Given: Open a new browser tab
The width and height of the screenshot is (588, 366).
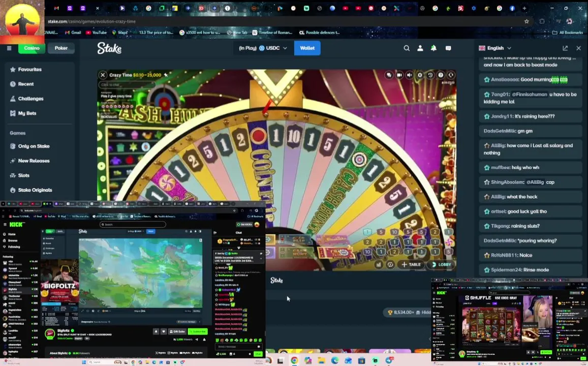Looking at the screenshot, I should (524, 8).
